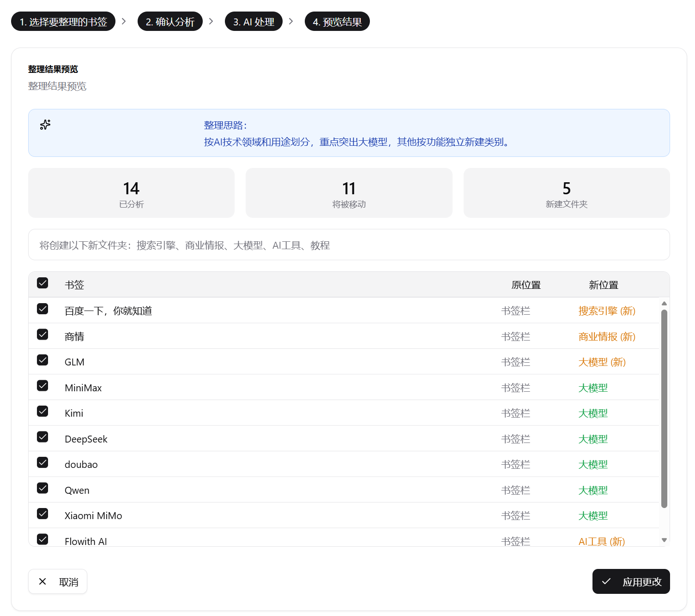Uncheck the 商情 bookmark checkbox
This screenshot has height=616, width=695.
click(42, 334)
